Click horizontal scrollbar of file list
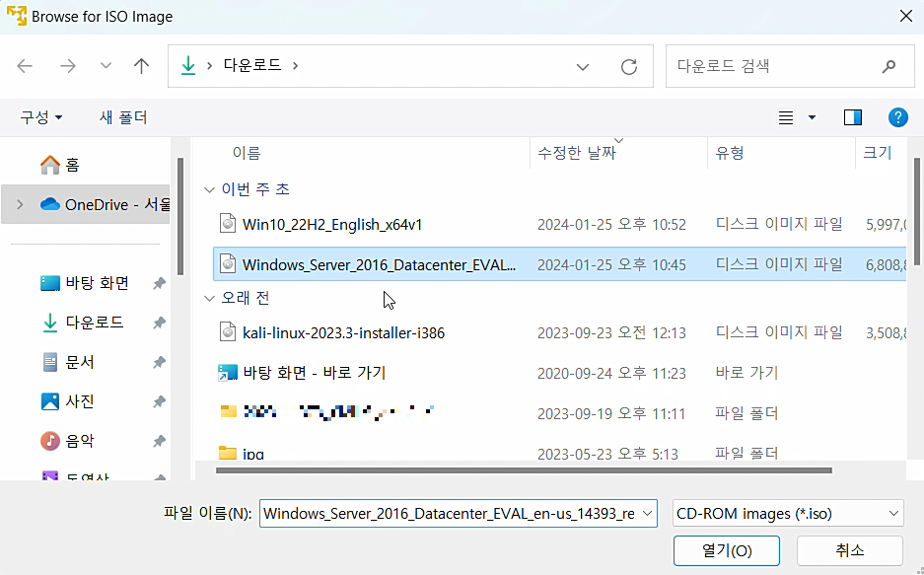Screen dimensions: 924x575 (x=524, y=470)
